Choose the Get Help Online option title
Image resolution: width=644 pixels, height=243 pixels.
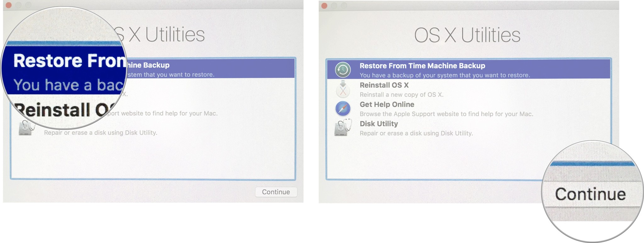coord(387,105)
